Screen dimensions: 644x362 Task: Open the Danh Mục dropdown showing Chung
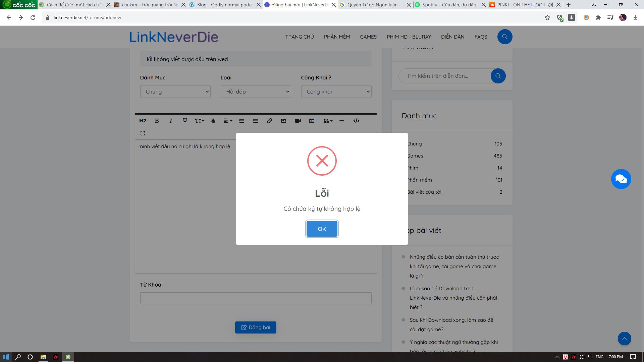pyautogui.click(x=175, y=92)
